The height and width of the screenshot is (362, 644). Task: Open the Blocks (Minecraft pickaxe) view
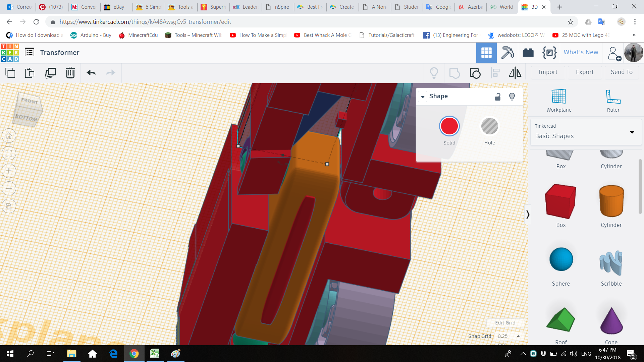tap(507, 53)
